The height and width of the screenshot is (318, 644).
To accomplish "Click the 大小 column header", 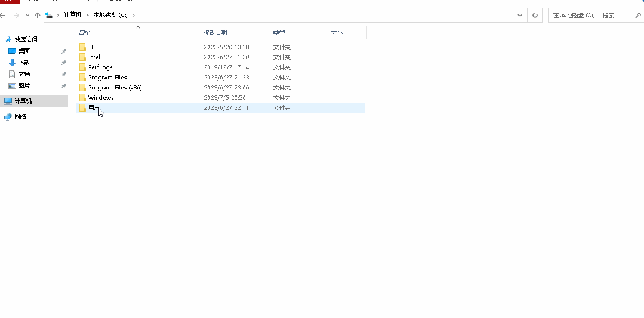I will (336, 33).
